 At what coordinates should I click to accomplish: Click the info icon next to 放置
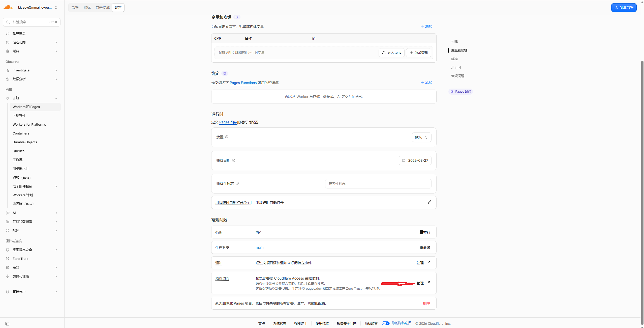(227, 137)
